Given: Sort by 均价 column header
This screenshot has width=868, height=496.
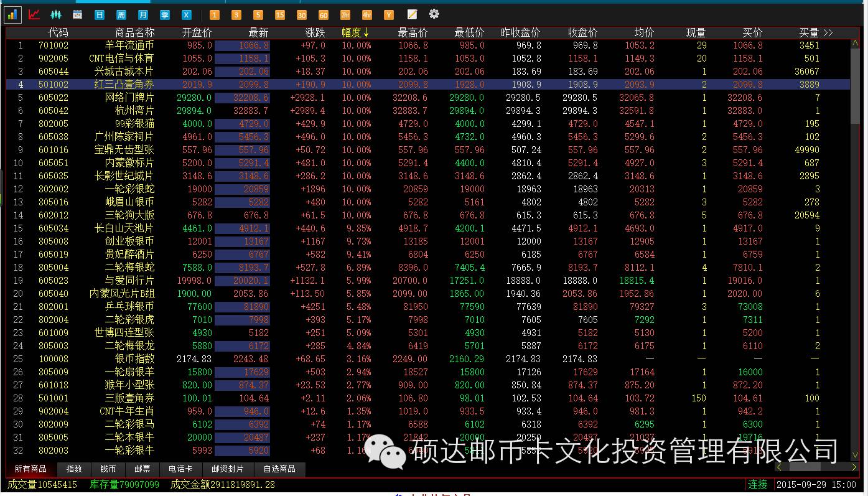Looking at the screenshot, I should click(x=644, y=32).
